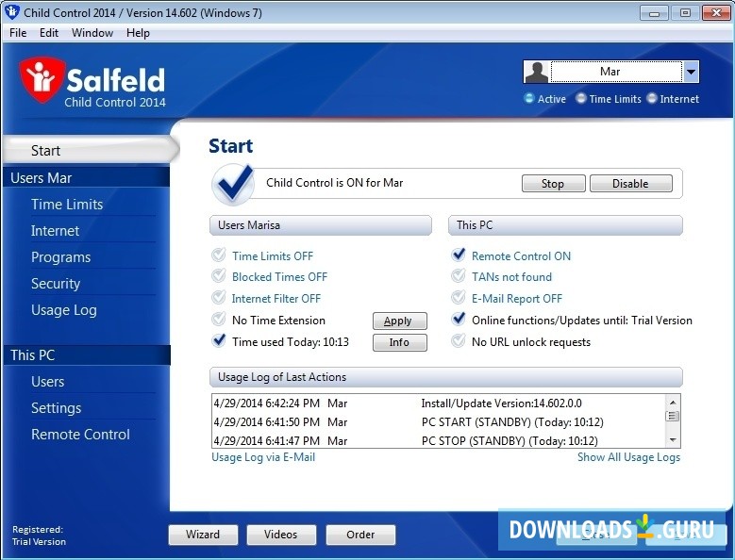Click the This PC sidebar header

coord(86,354)
